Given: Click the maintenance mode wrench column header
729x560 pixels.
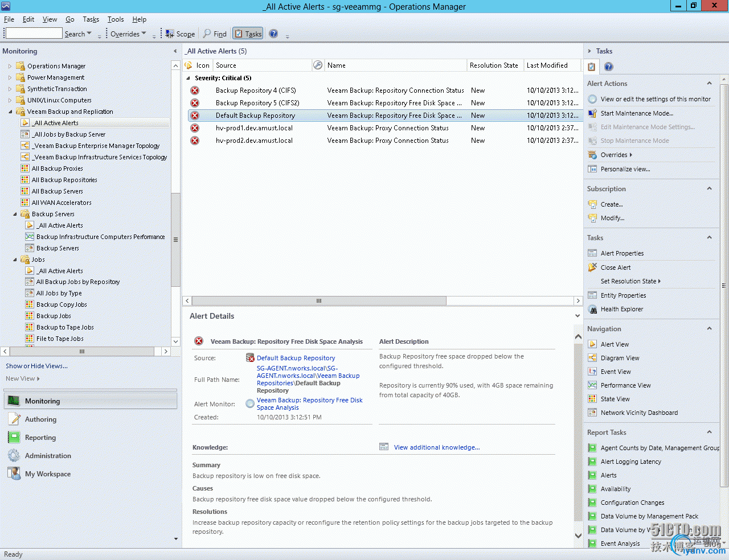Looking at the screenshot, I should [318, 65].
